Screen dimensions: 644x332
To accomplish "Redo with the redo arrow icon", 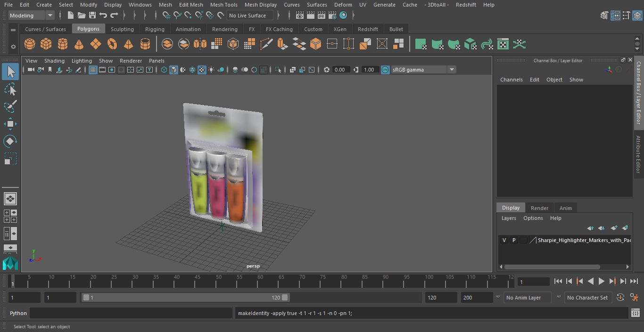I will tap(114, 16).
